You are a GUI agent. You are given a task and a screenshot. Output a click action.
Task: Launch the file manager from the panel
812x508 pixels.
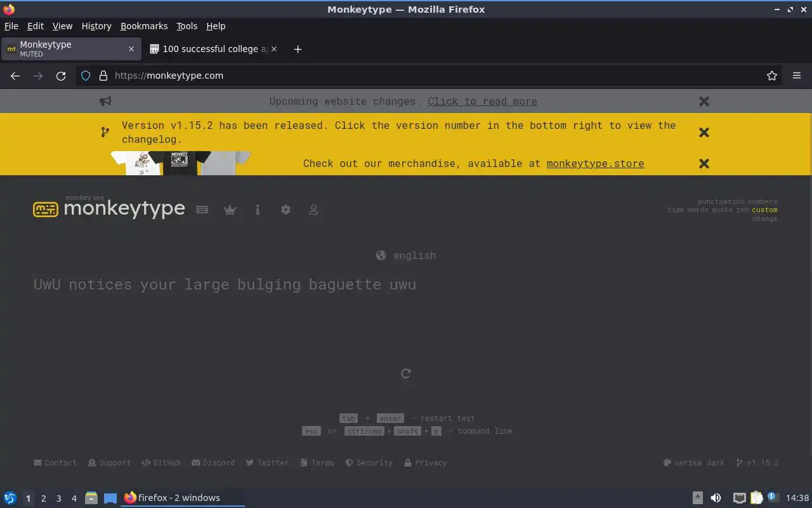pos(91,498)
